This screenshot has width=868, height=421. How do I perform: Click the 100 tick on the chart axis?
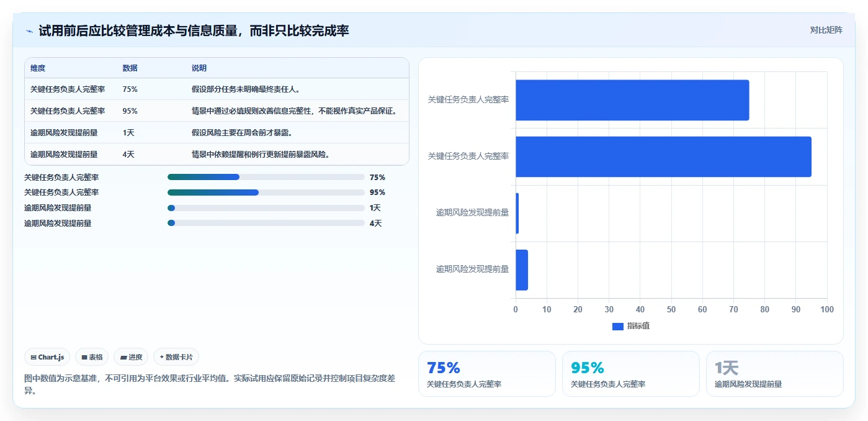[x=827, y=309]
